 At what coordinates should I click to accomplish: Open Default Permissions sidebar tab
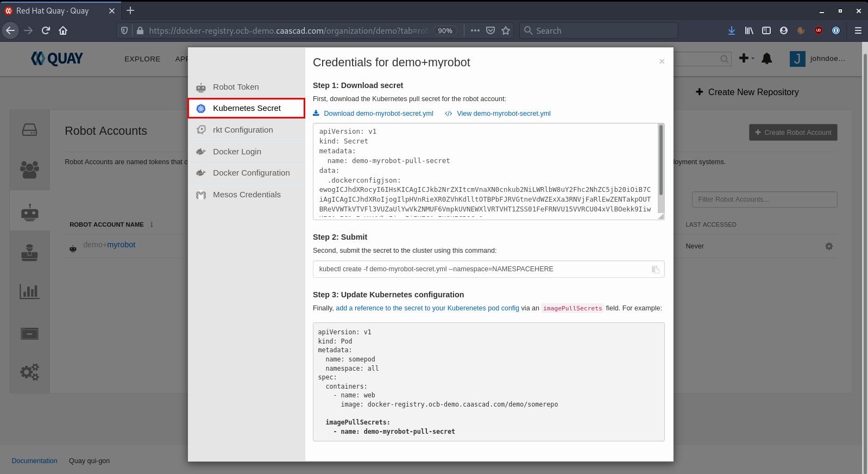(29, 252)
